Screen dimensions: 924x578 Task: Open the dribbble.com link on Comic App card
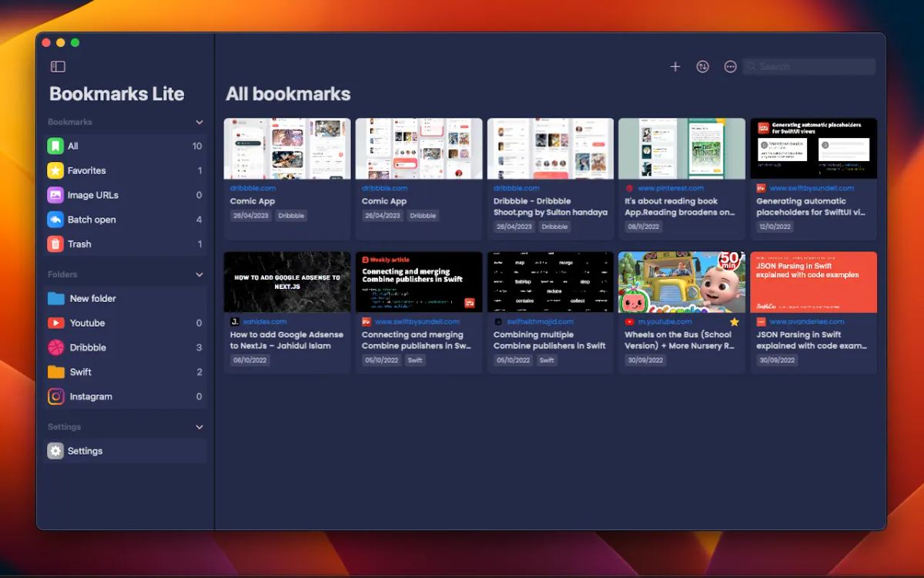click(x=253, y=188)
